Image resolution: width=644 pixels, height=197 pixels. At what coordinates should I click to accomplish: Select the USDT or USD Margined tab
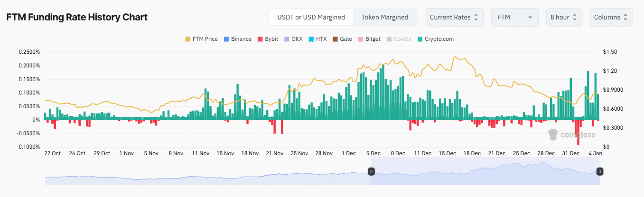click(x=311, y=17)
